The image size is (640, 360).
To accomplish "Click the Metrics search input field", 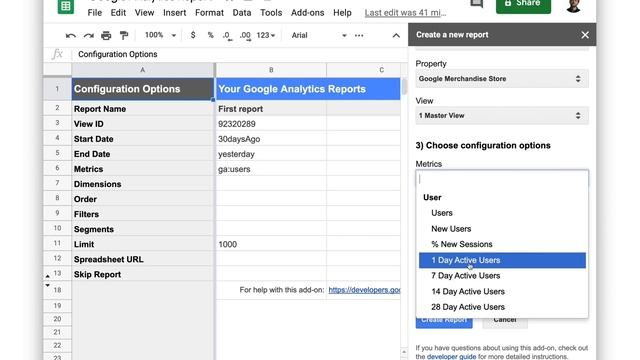I will coord(502,179).
